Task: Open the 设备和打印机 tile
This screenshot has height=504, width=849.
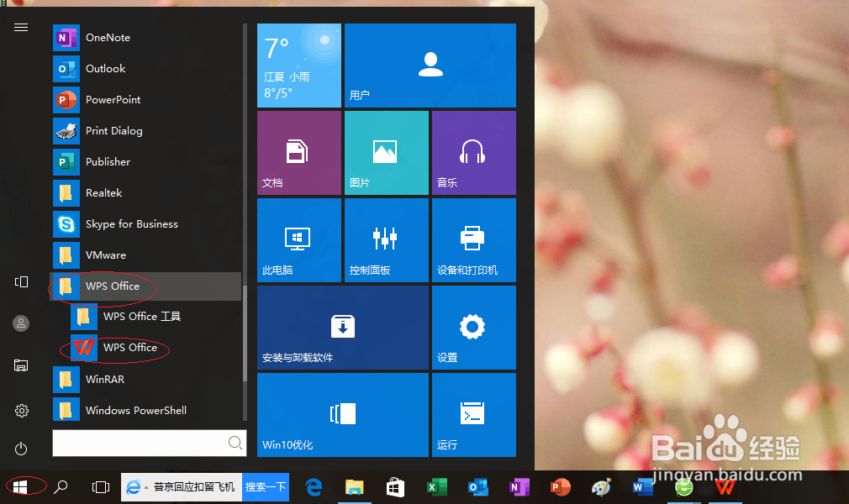Action: tap(474, 239)
